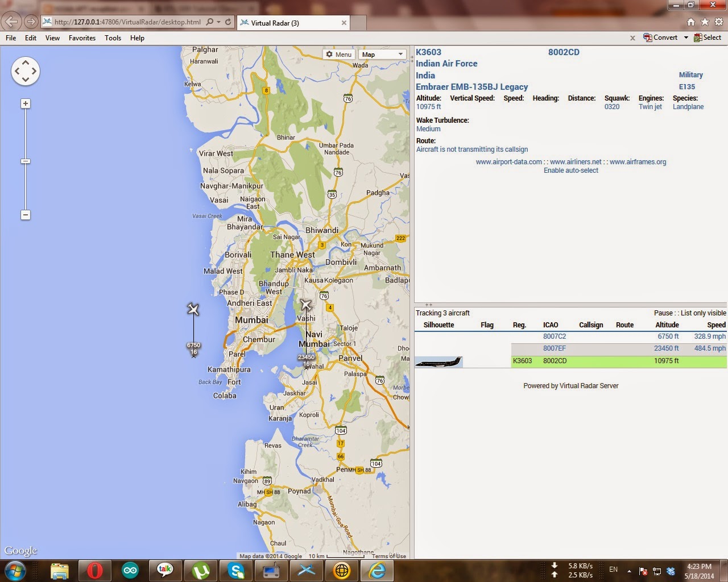Open the map Terms of Use link
This screenshot has width=728, height=582.
pos(389,556)
